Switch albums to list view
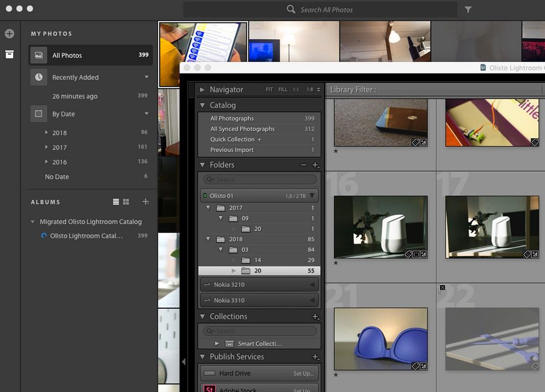This screenshot has width=545, height=392. point(116,202)
